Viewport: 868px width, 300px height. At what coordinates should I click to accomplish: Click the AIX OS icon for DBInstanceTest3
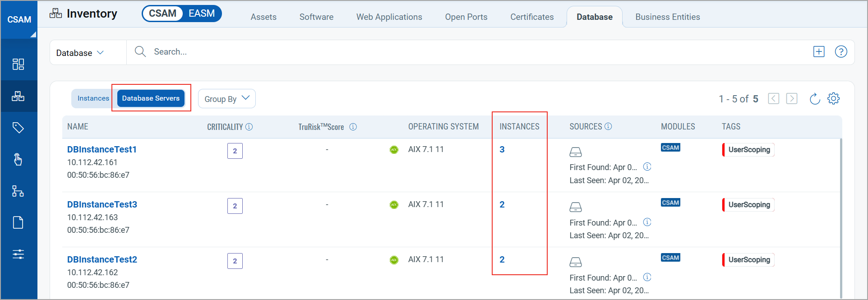tap(394, 205)
